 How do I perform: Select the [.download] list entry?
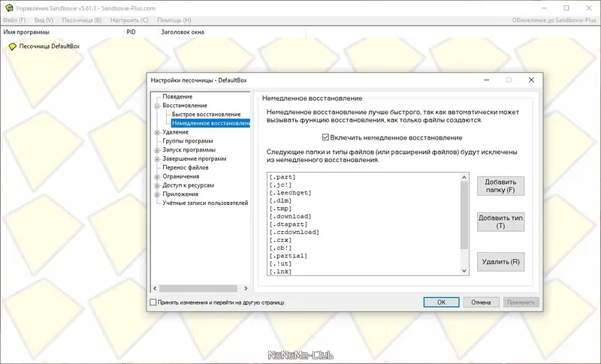(290, 216)
